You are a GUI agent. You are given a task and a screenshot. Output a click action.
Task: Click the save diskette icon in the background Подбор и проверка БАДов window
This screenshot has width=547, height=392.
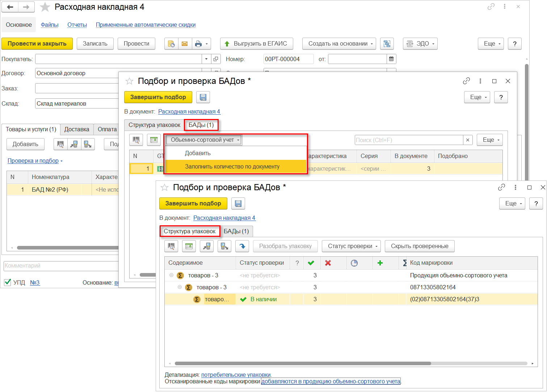pos(203,97)
